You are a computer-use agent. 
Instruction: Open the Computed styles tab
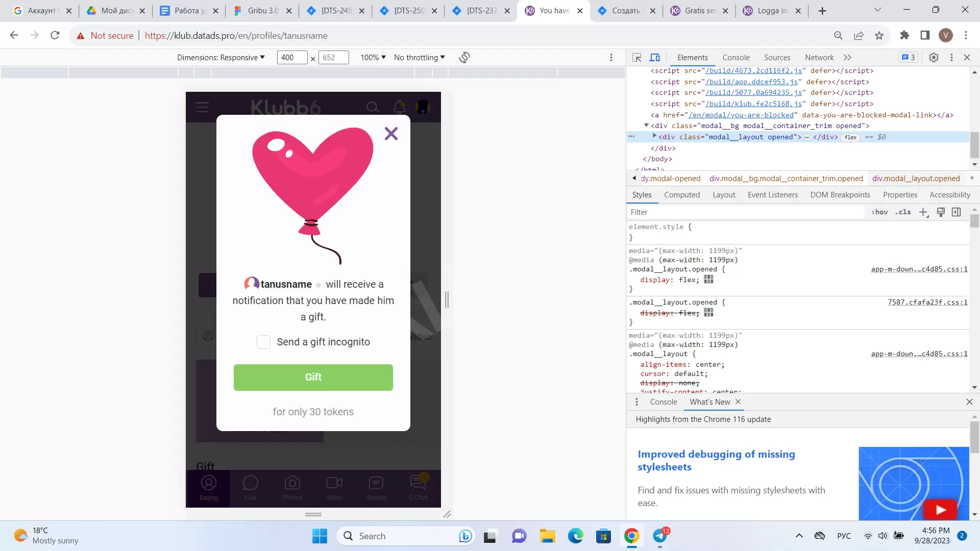tap(681, 195)
